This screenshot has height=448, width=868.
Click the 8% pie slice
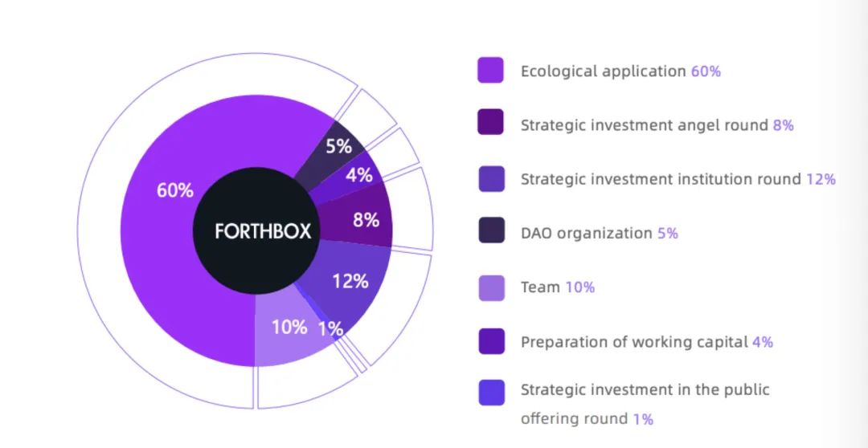[366, 218]
